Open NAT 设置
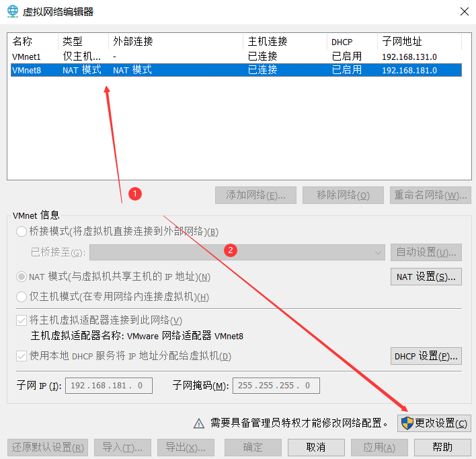The image size is (476, 459). tap(426, 277)
